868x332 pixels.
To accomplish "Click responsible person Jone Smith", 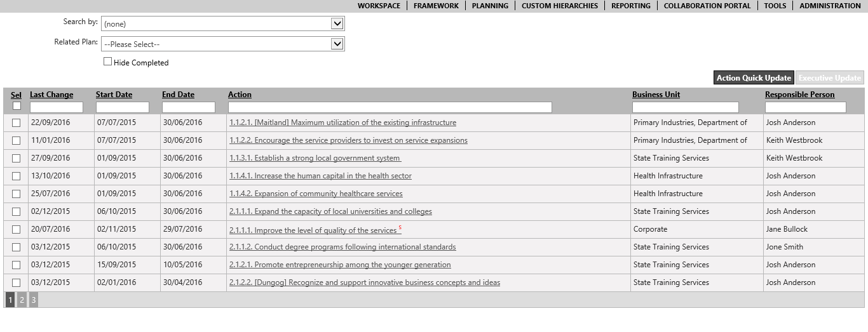I will (x=785, y=247).
